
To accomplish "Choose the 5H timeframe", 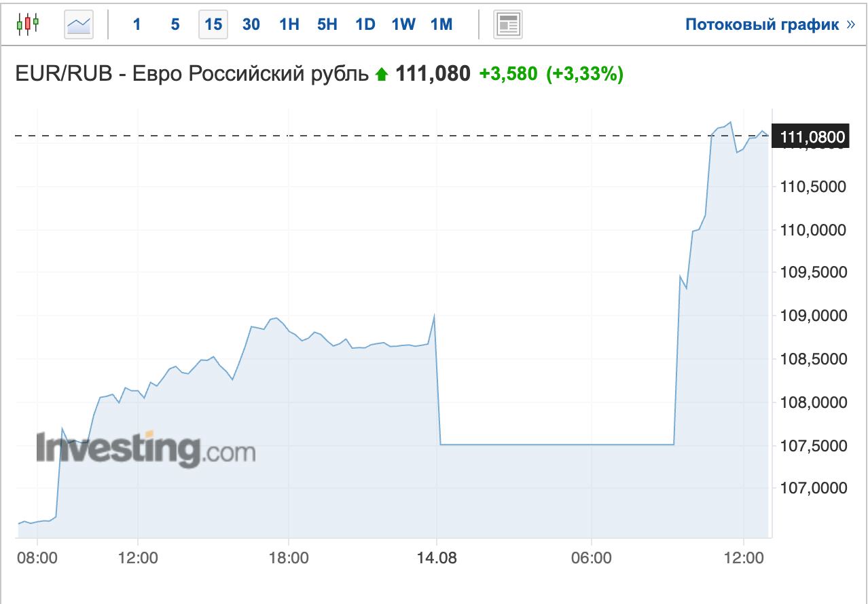I will pos(327,24).
